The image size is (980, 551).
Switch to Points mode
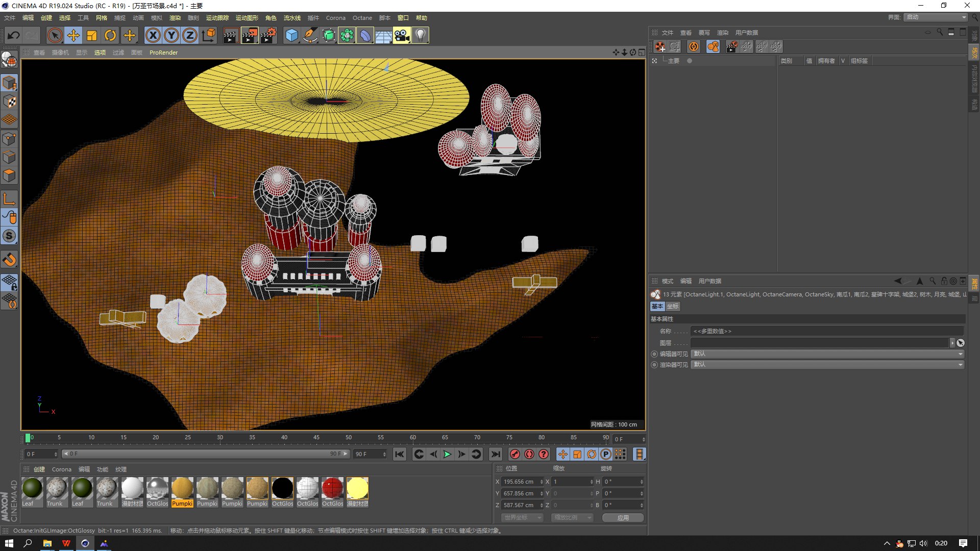click(x=9, y=139)
